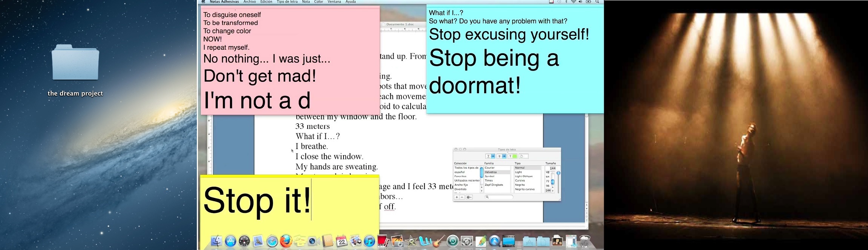Click the Colección list scrollbar thumb

point(482,173)
